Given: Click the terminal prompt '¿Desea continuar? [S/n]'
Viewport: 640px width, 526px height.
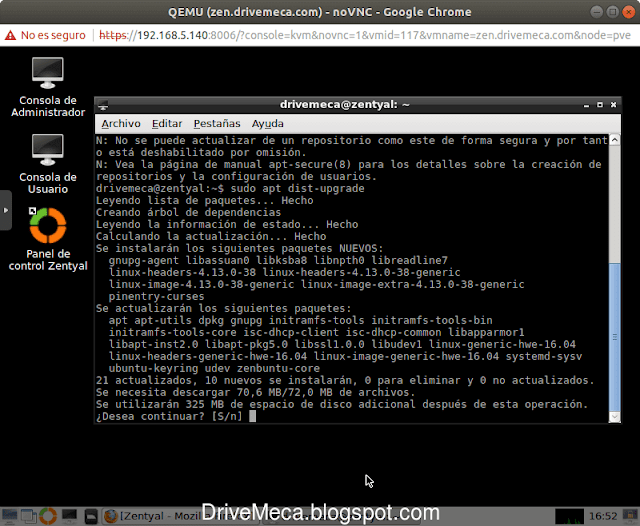Looking at the screenshot, I should pos(169,416).
